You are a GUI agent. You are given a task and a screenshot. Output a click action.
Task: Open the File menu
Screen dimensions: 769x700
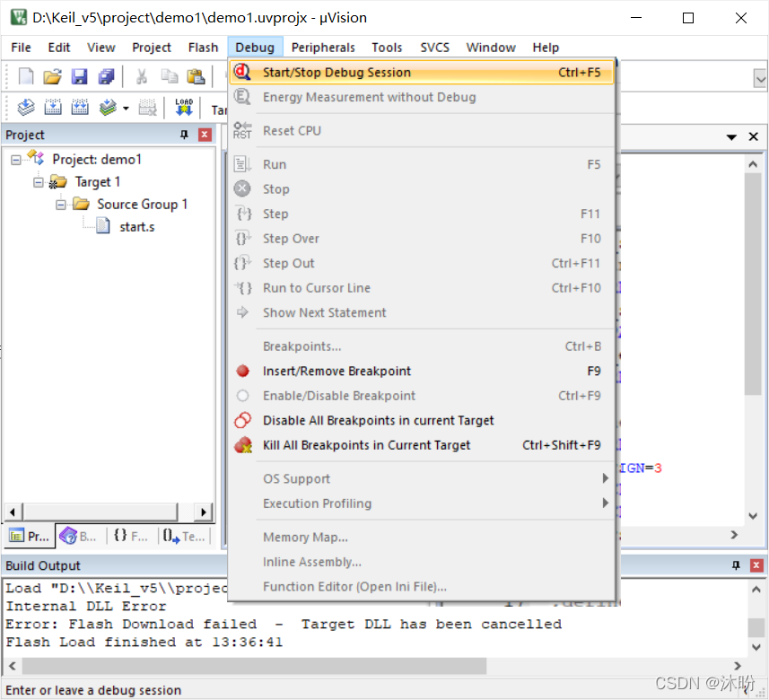click(x=21, y=48)
